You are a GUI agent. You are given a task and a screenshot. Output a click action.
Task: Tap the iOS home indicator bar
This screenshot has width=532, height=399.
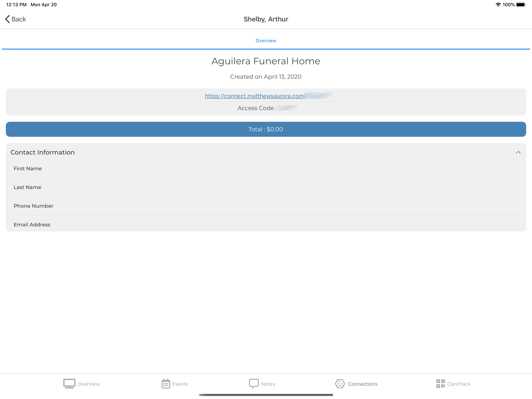tap(266, 395)
